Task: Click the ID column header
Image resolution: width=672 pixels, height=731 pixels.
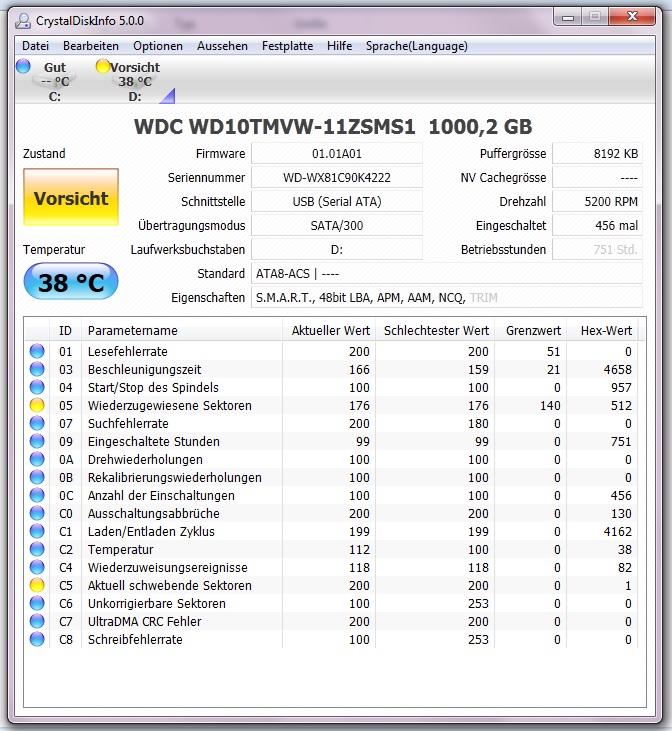Action: [65, 331]
